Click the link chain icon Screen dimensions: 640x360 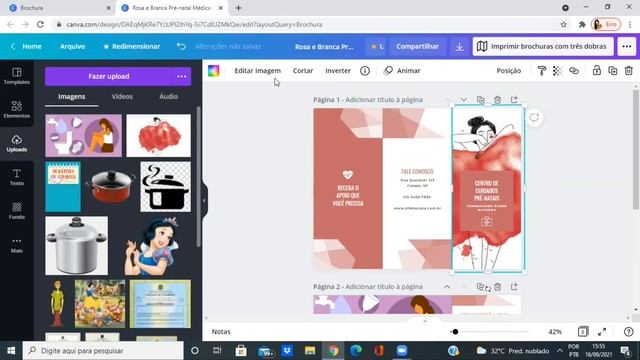[574, 71]
